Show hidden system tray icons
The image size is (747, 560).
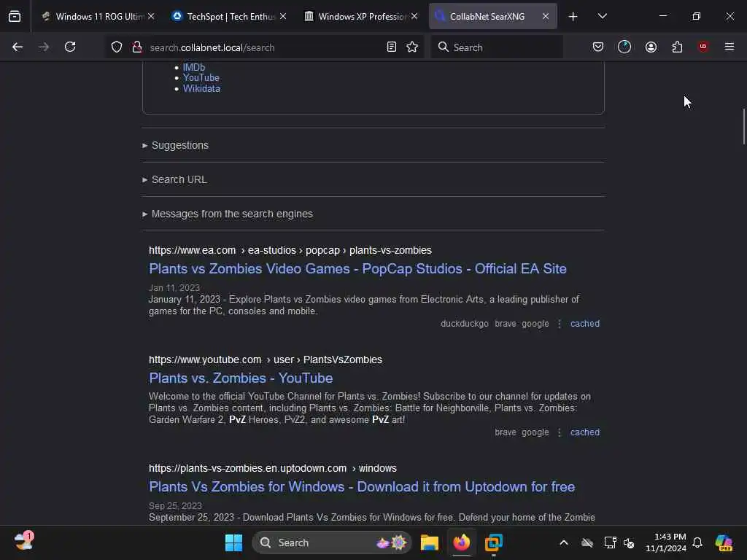[564, 542]
